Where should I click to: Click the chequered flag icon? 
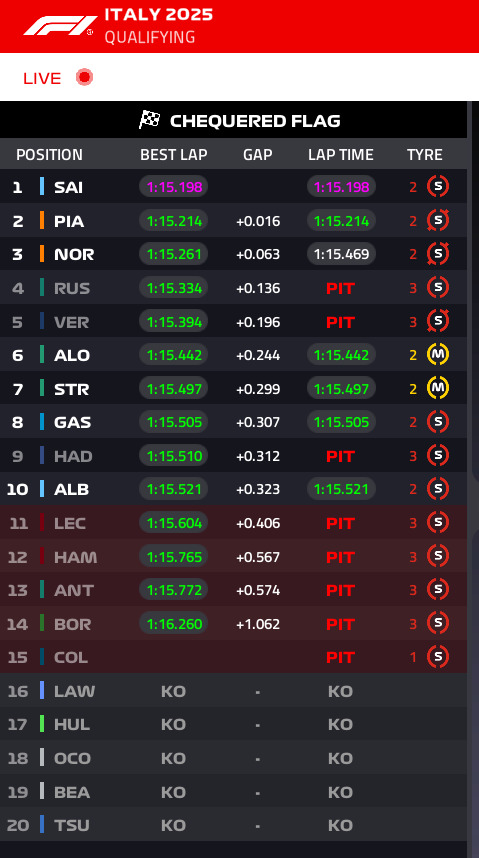click(149, 120)
